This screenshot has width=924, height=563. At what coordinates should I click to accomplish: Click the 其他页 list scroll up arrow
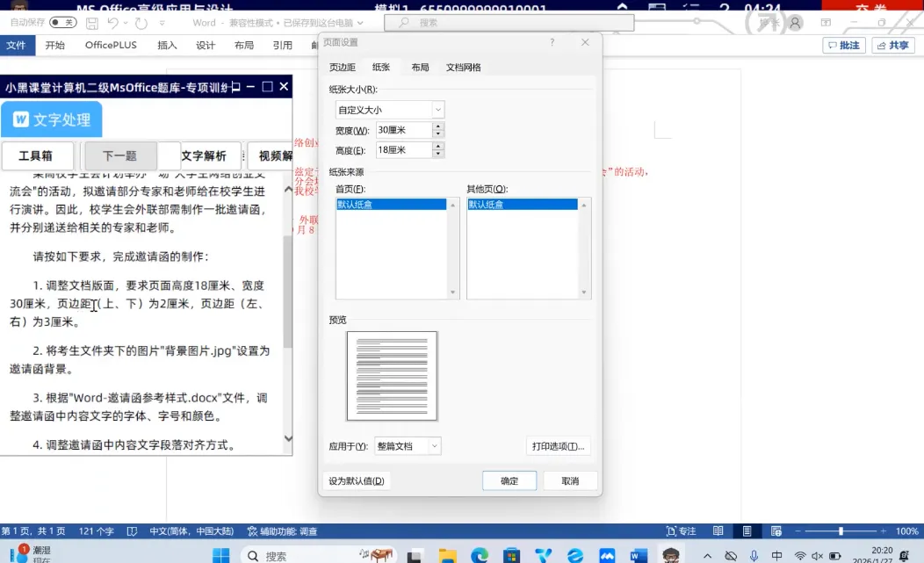(x=584, y=205)
